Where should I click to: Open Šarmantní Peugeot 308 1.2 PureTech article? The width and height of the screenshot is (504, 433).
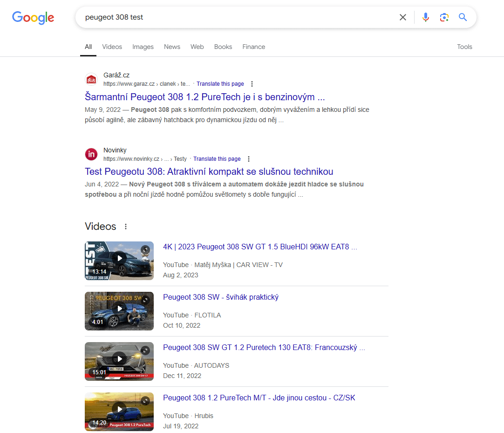(x=204, y=97)
